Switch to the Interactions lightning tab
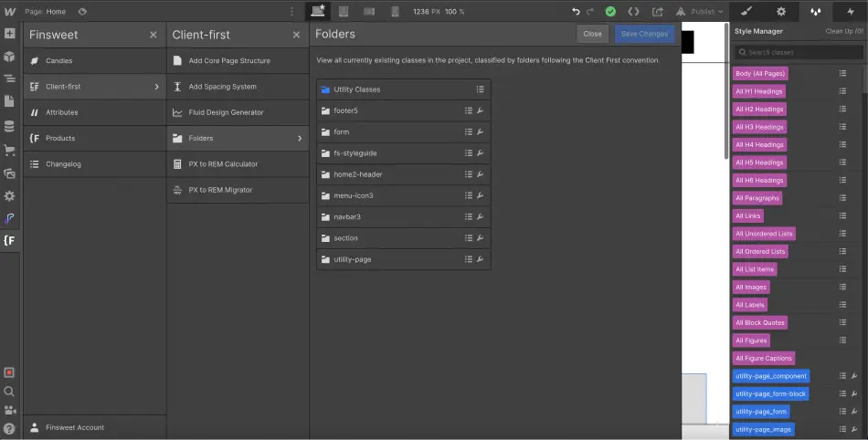 pos(851,11)
